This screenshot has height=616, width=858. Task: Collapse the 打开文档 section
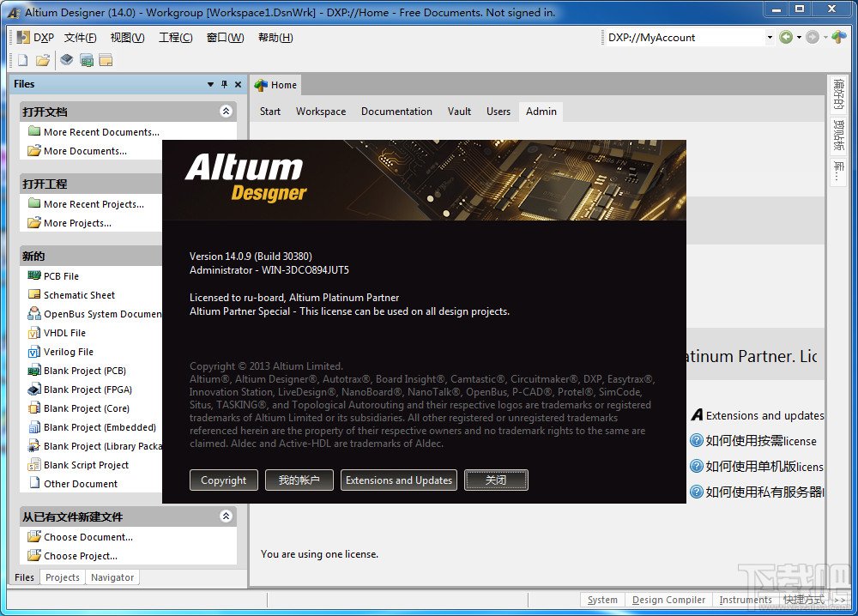pyautogui.click(x=226, y=111)
